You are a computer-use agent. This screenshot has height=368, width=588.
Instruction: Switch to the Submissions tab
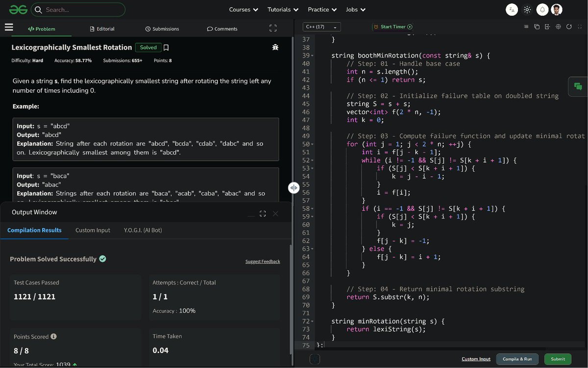162,28
